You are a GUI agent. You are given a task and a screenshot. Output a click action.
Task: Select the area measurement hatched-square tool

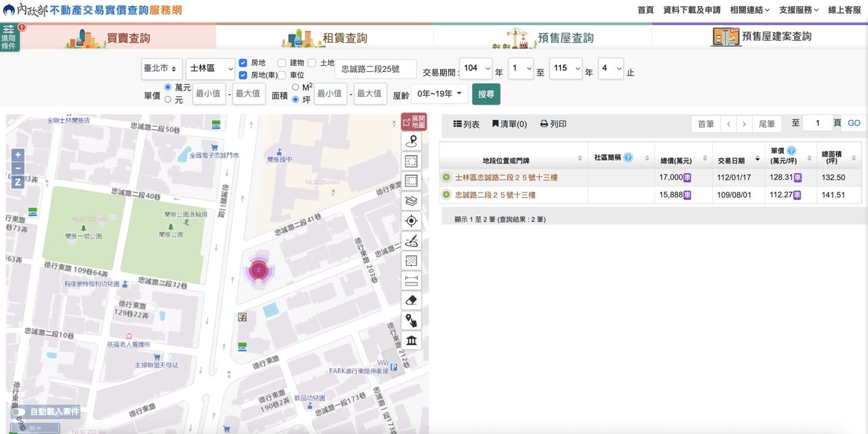(411, 261)
